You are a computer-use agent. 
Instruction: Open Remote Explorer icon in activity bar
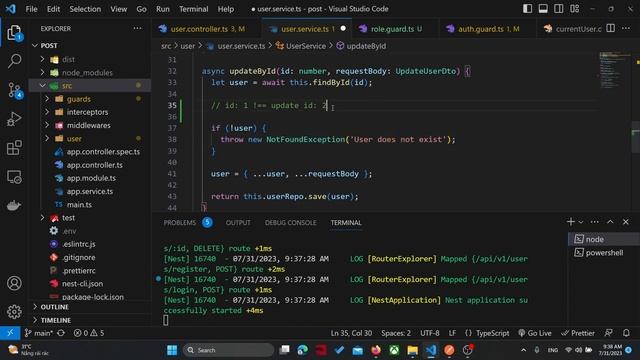(14, 177)
